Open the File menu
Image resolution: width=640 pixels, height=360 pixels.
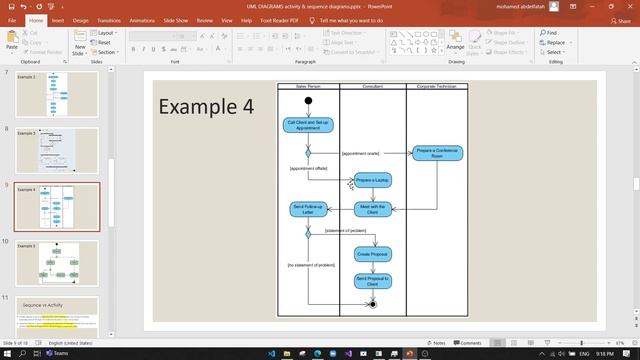pyautogui.click(x=12, y=20)
